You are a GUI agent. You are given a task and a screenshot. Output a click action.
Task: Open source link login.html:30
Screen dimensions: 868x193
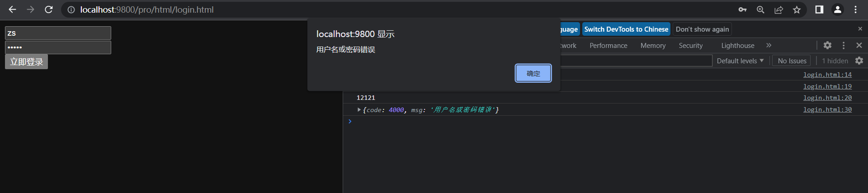(827, 109)
